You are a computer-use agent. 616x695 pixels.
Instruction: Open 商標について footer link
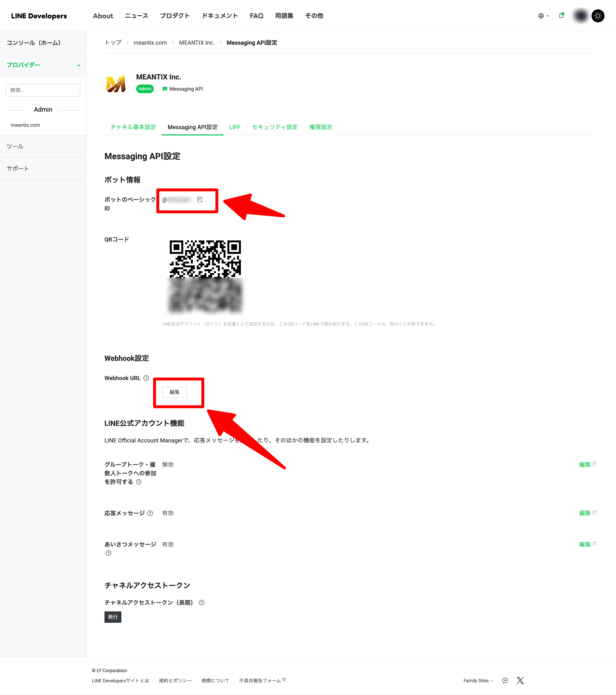(215, 680)
